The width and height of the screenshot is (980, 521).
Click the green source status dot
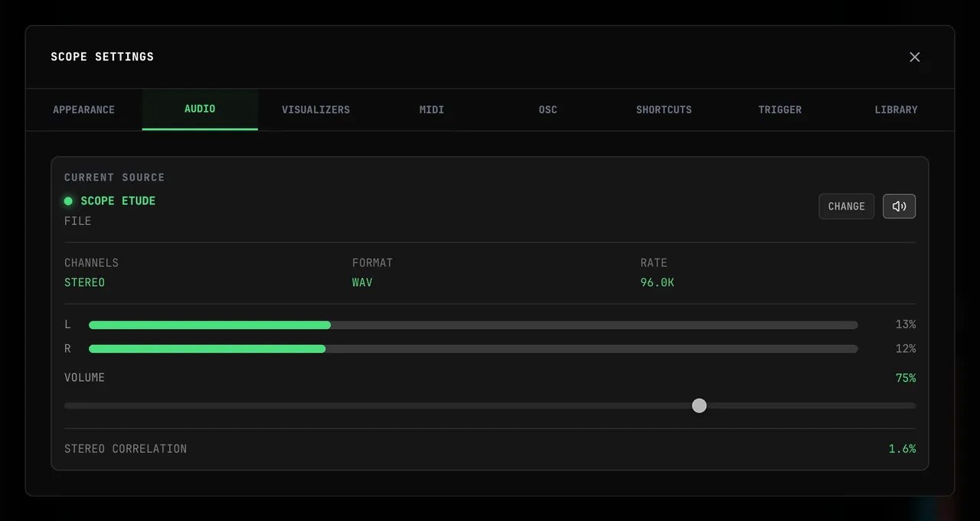(68, 200)
